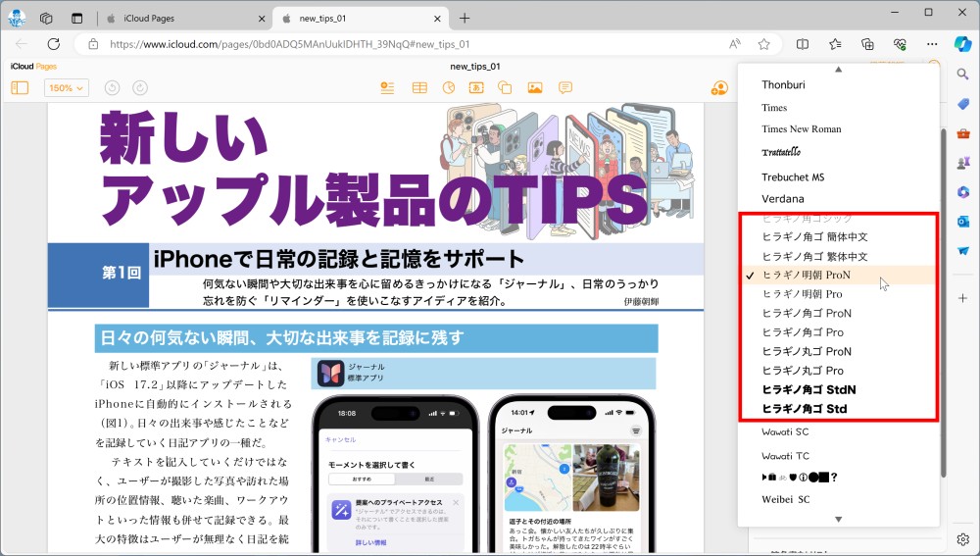Viewport: 980px width, 556px height.
Task: Add a comment from toolbar
Action: pyautogui.click(x=565, y=87)
